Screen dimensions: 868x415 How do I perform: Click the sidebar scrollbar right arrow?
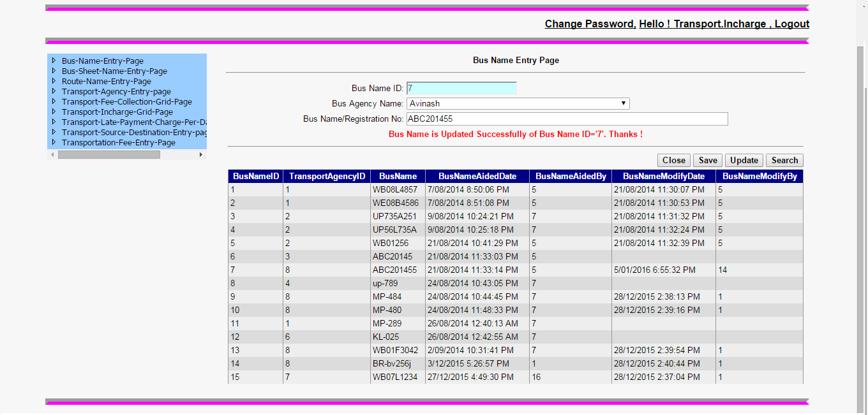coord(202,155)
